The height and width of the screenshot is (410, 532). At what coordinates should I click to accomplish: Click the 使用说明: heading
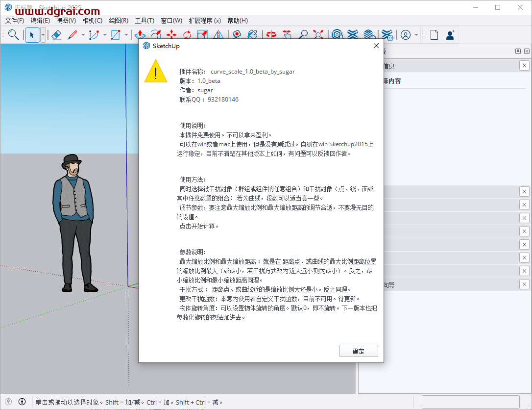193,126
